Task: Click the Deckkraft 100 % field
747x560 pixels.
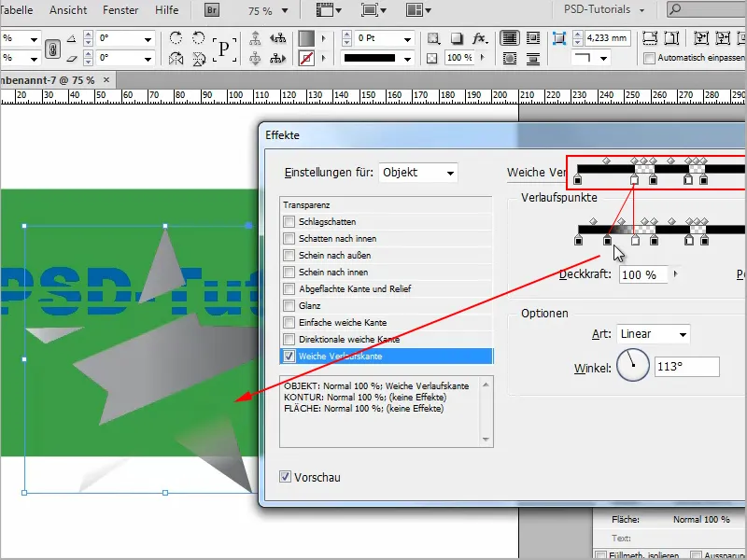Action: [x=643, y=274]
